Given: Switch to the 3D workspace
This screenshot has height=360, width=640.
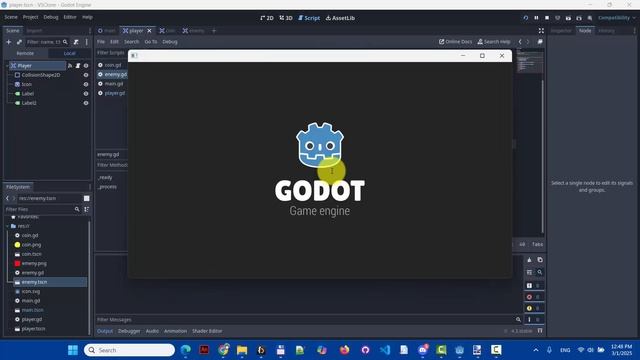Looking at the screenshot, I should (286, 18).
